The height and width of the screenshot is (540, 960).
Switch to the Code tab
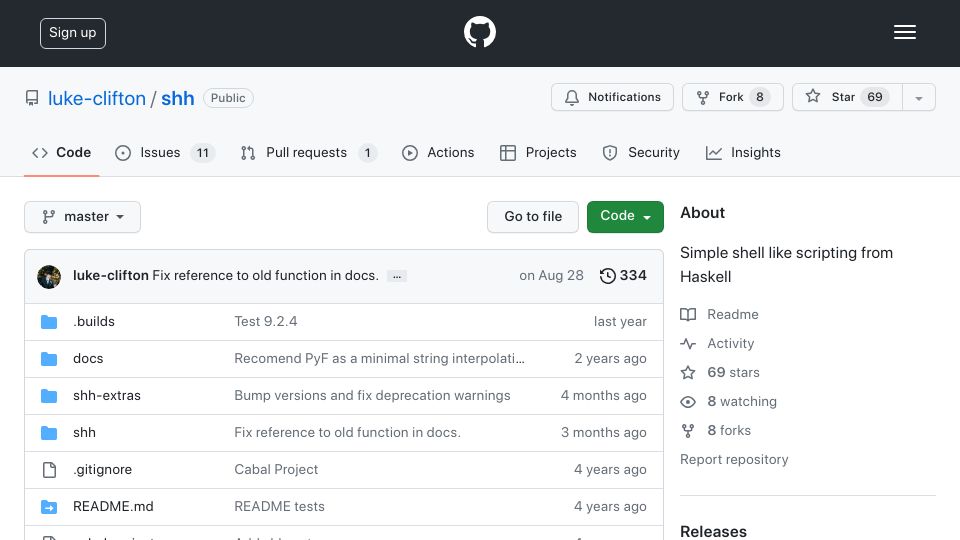point(61,152)
